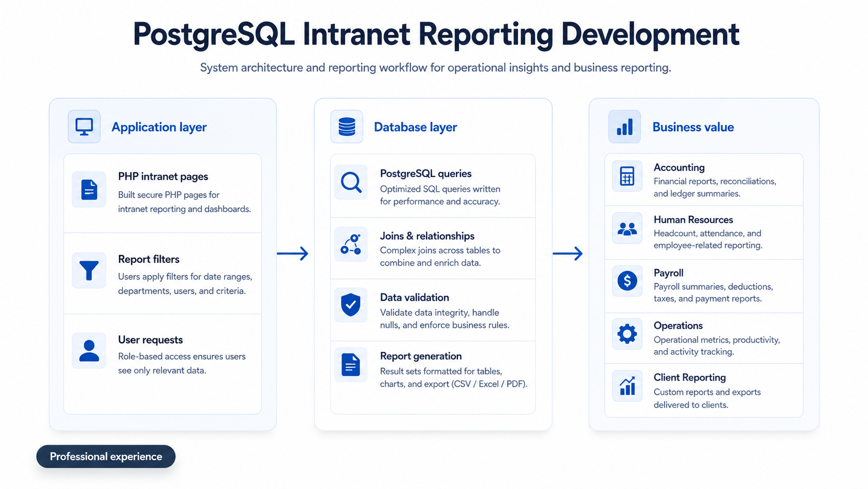Click the Operations title

coord(678,326)
